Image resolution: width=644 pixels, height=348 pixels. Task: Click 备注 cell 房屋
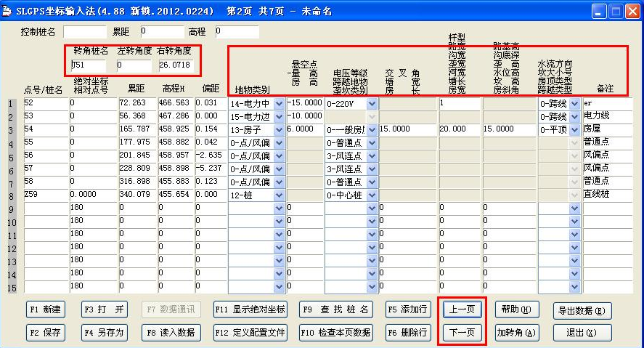click(608, 129)
